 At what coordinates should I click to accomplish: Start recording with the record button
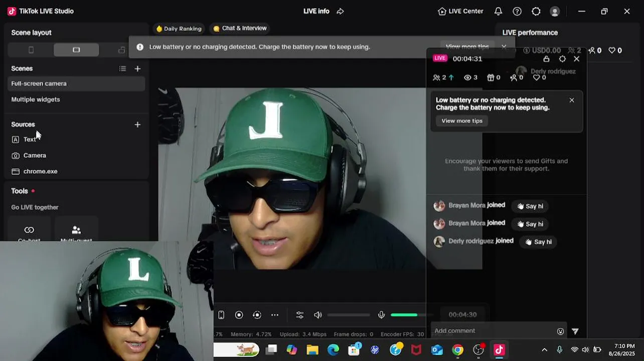click(239, 315)
